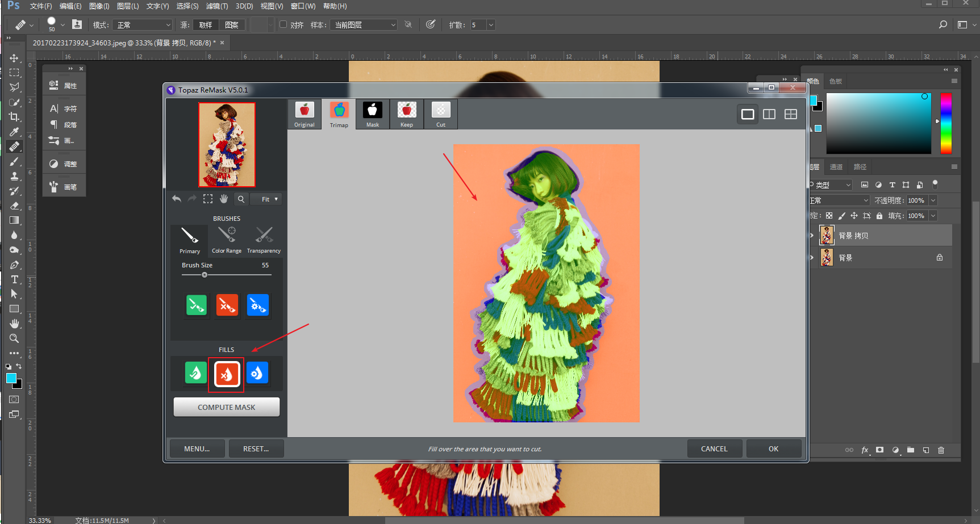
Task: Select the Primary brush in ReMask
Action: (x=190, y=240)
